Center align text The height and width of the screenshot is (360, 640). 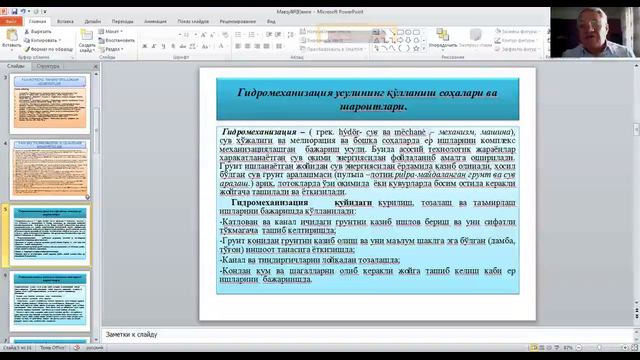(248, 47)
